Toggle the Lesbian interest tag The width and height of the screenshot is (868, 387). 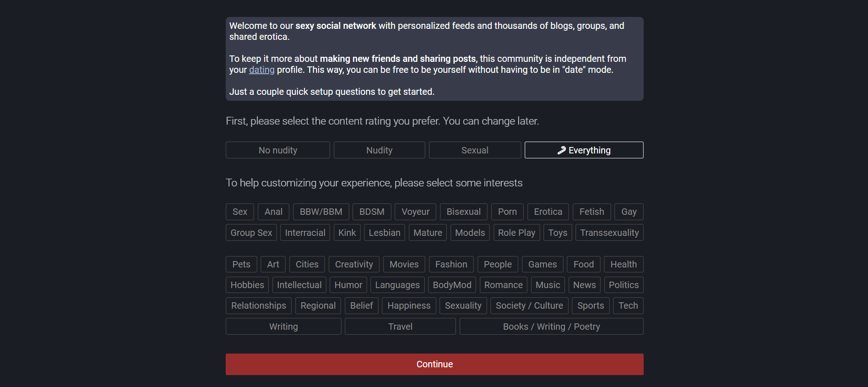[385, 233]
